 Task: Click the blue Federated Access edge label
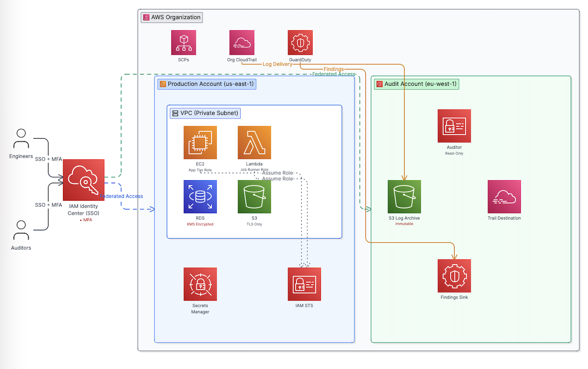point(122,196)
